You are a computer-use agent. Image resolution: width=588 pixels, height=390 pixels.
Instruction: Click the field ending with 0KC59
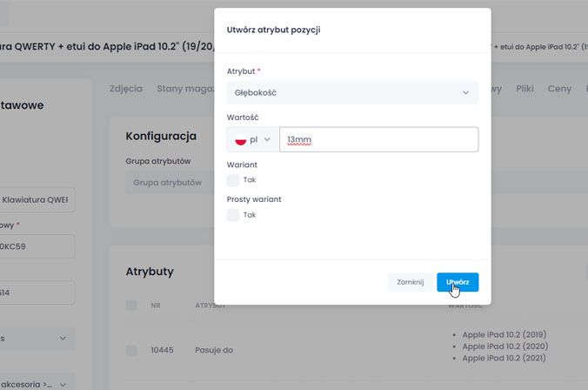coord(37,246)
